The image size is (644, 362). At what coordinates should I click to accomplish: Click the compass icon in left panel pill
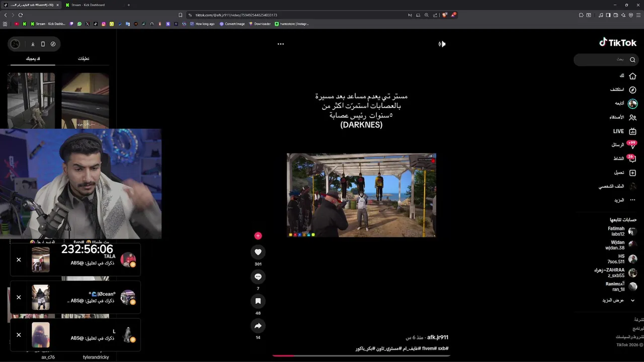tap(53, 44)
